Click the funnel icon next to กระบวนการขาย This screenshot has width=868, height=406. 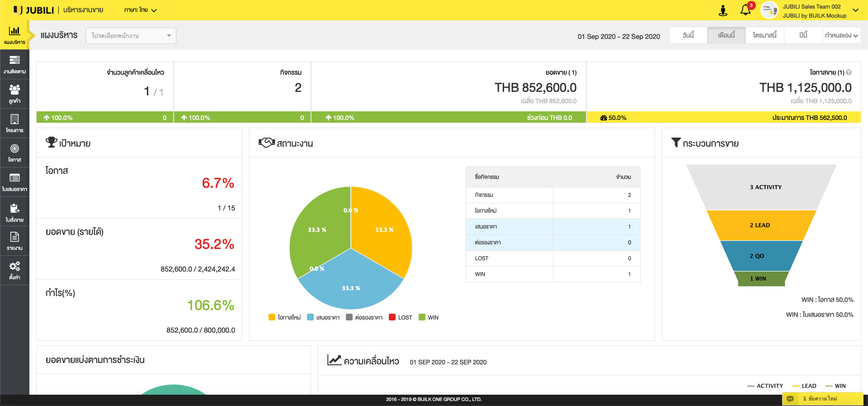(676, 143)
